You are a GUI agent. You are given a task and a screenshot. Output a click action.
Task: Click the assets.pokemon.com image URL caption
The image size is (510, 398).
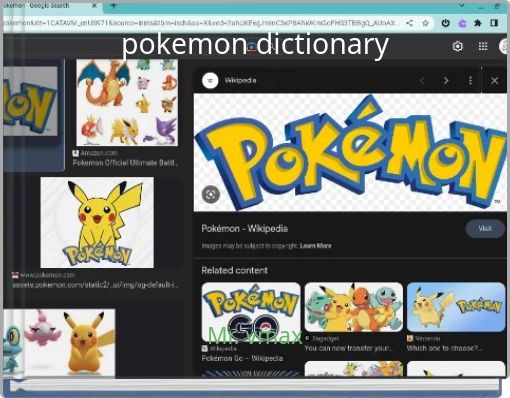coord(95,285)
